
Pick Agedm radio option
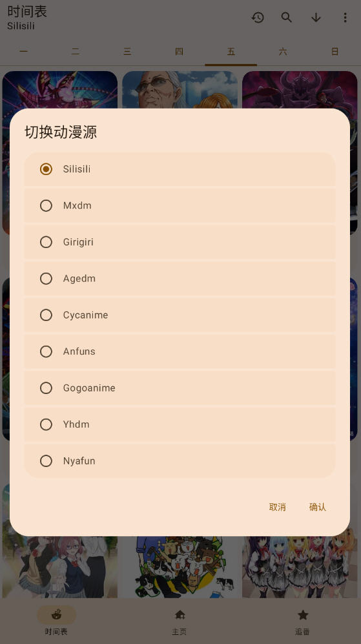[x=180, y=278]
